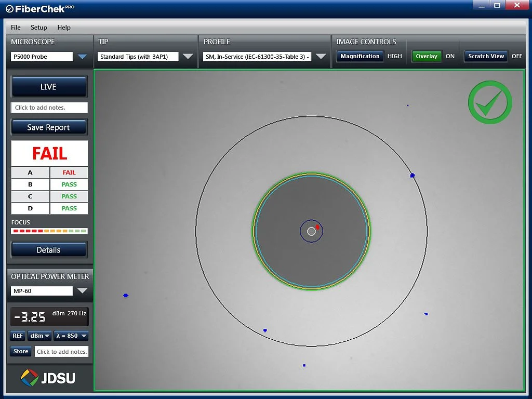Click the -3.25 dBm power reading display
Viewport: 532px width, 399px height.
tap(49, 316)
